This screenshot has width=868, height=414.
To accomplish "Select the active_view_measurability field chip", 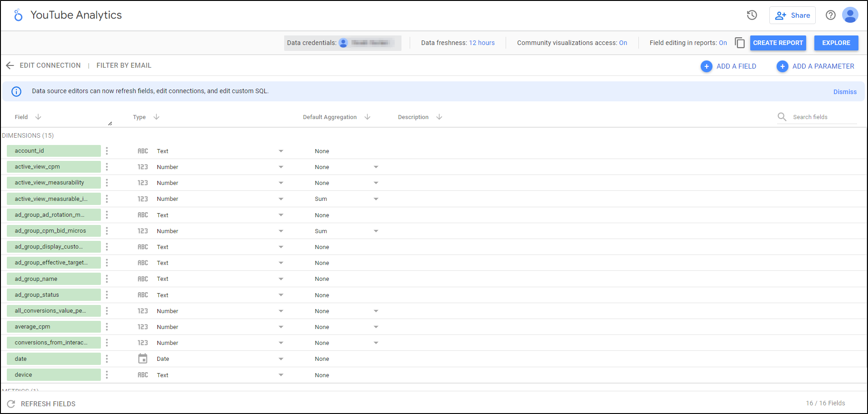I will coord(54,183).
